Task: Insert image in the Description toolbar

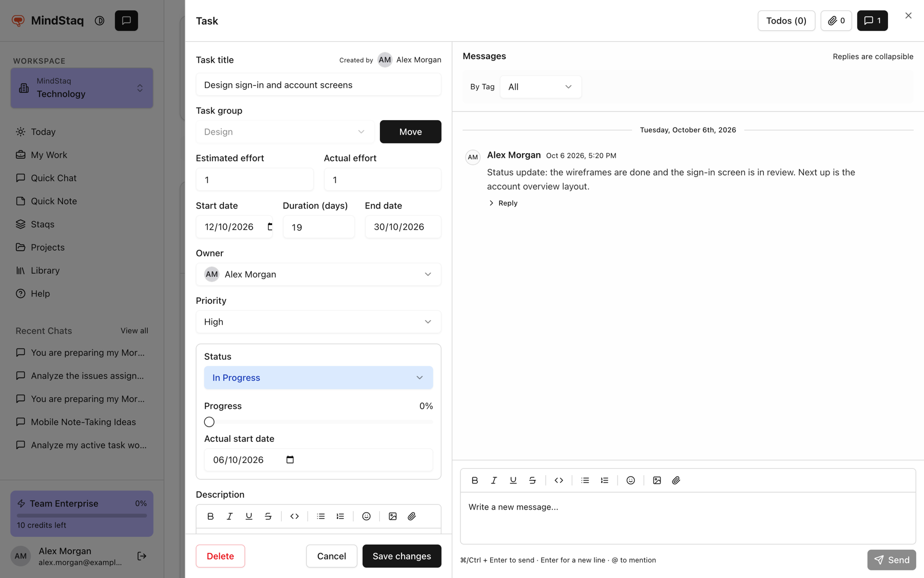Action: (393, 516)
